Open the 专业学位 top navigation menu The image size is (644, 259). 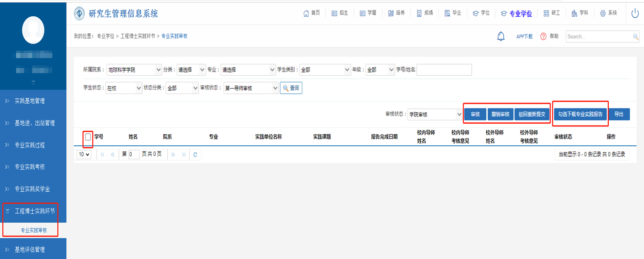[516, 14]
